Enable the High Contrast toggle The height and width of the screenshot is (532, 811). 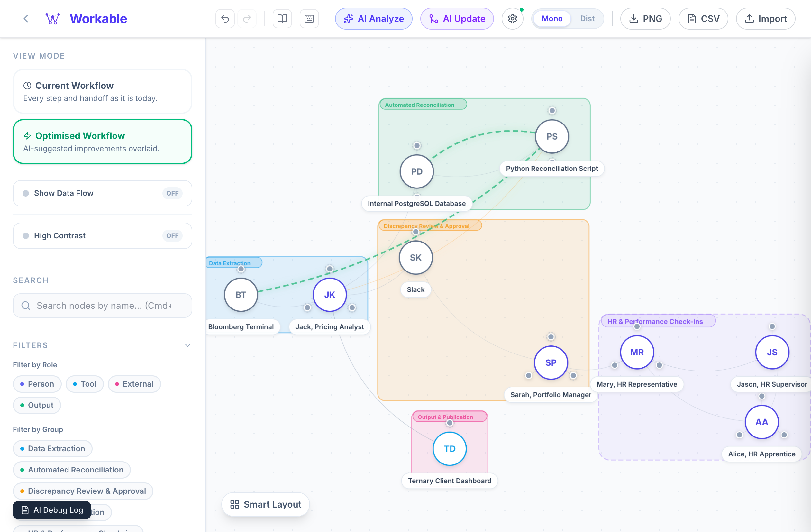coord(172,235)
